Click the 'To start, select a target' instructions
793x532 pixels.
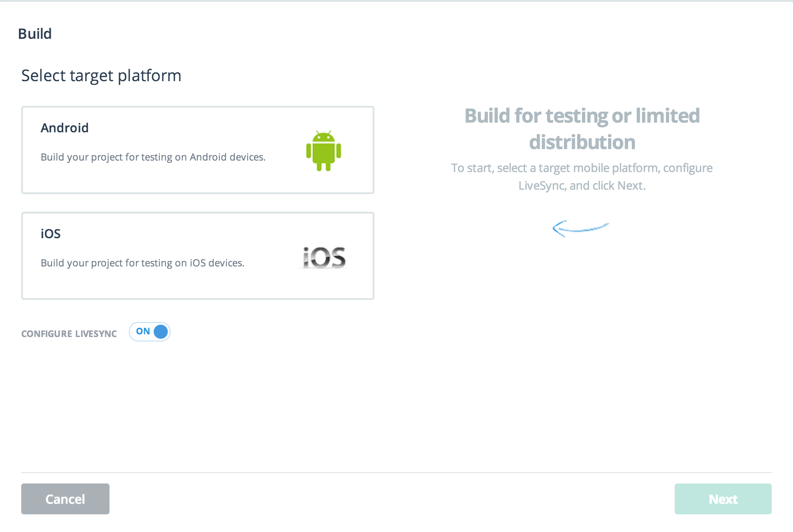(582, 176)
